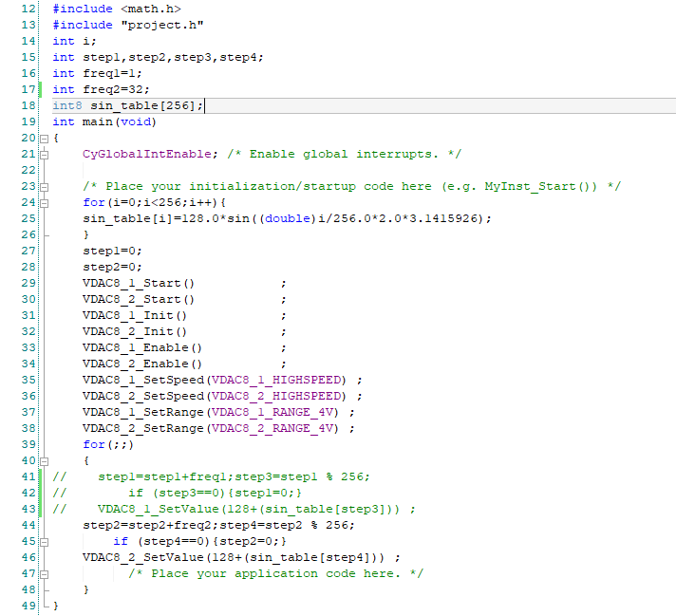Click on 'VDAC8_2_SetRange' call
This screenshot has width=676, height=616.
point(143,429)
